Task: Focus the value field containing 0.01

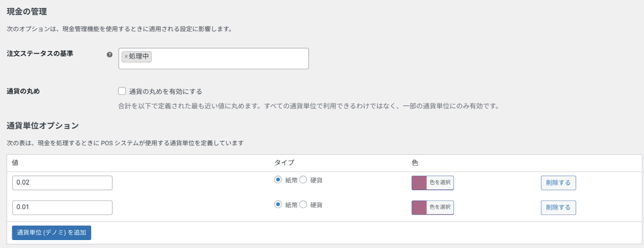Action: click(62, 207)
